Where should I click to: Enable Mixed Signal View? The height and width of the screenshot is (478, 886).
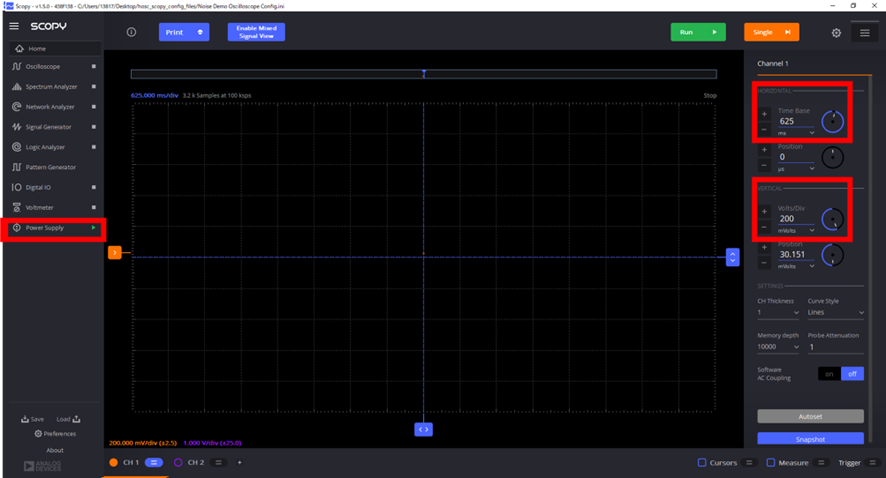257,32
